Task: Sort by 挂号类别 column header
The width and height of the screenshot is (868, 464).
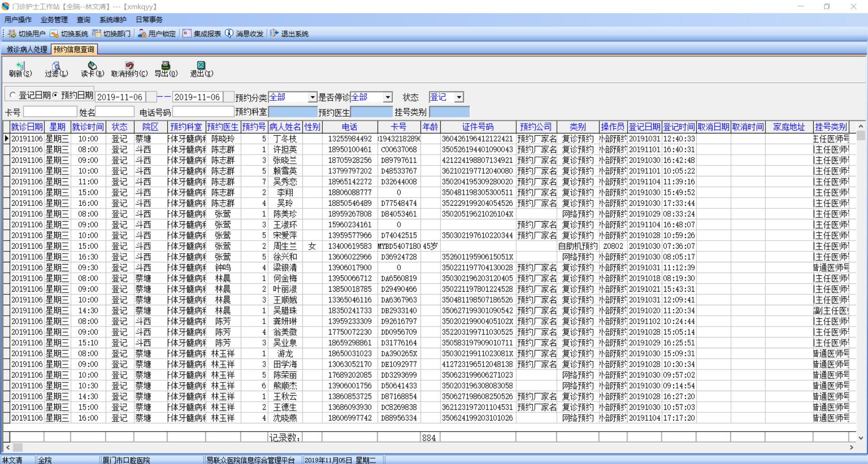Action: (x=831, y=127)
